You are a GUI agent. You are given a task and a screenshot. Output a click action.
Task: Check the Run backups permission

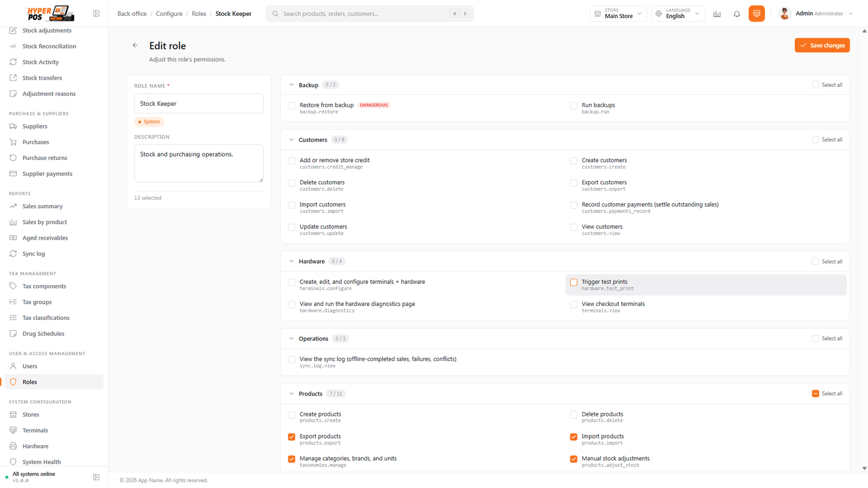pyautogui.click(x=573, y=106)
